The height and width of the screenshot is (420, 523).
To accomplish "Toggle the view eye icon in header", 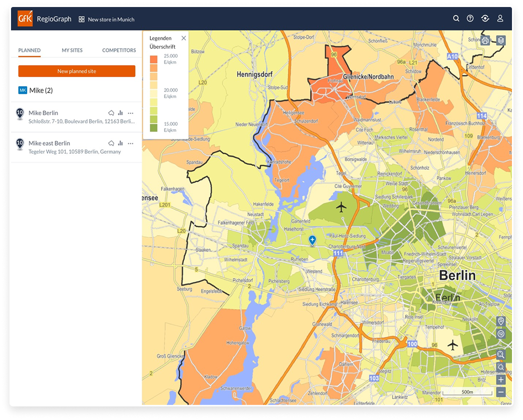I will click(484, 19).
